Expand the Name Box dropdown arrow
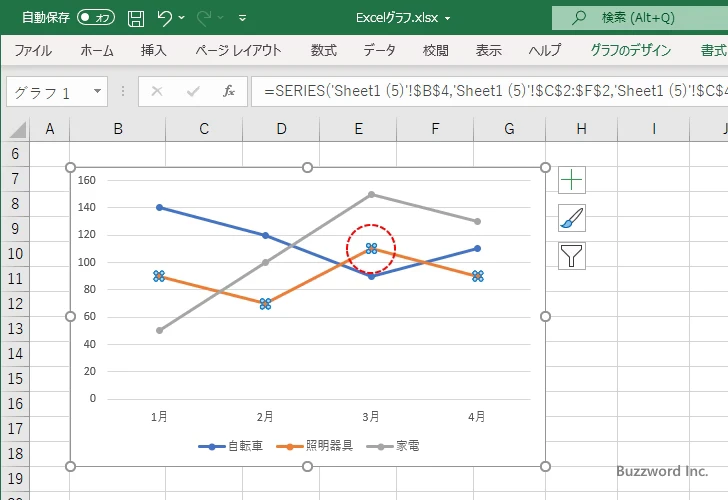Screen dimensions: 728x500 click(x=97, y=92)
